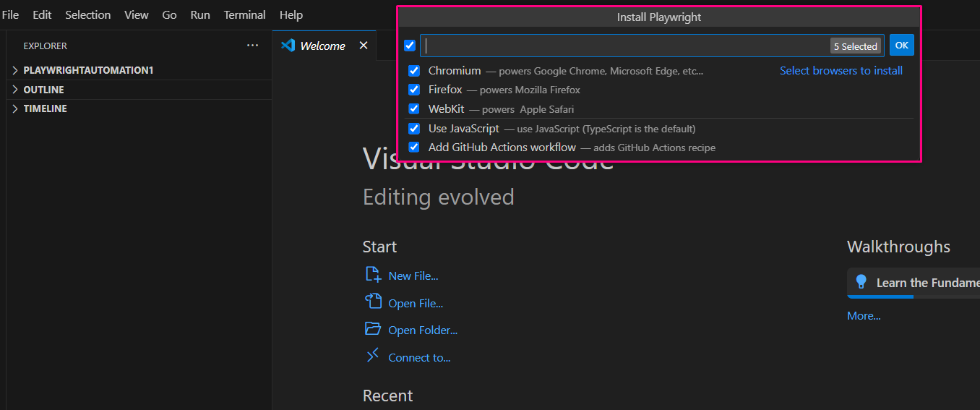The height and width of the screenshot is (410, 980).
Task: Click the Recent section heading
Action: [387, 396]
